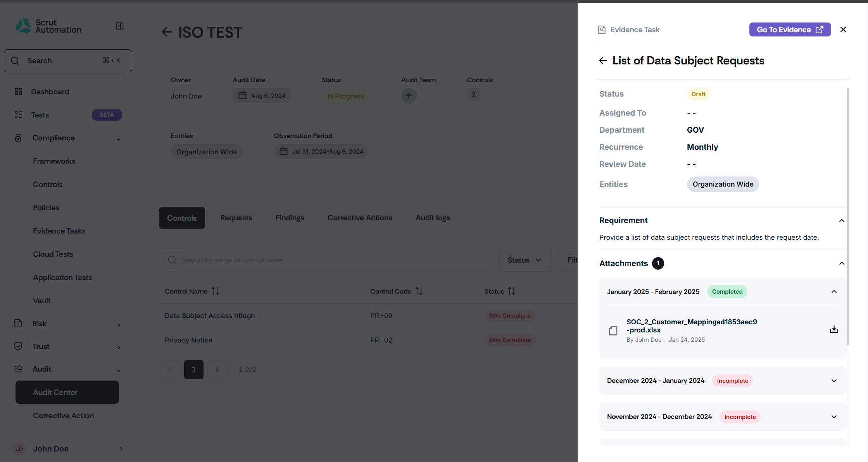
Task: Add an audit team member with the plus icon
Action: [x=409, y=96]
